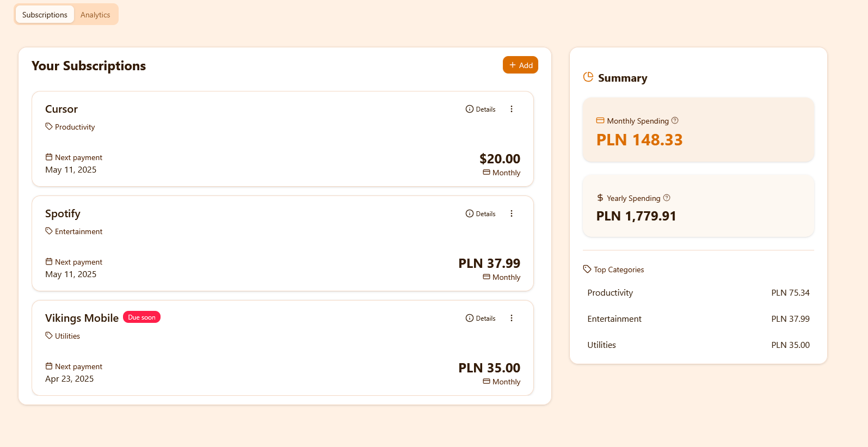
Task: Click the Top Categories tag icon
Action: 587,269
